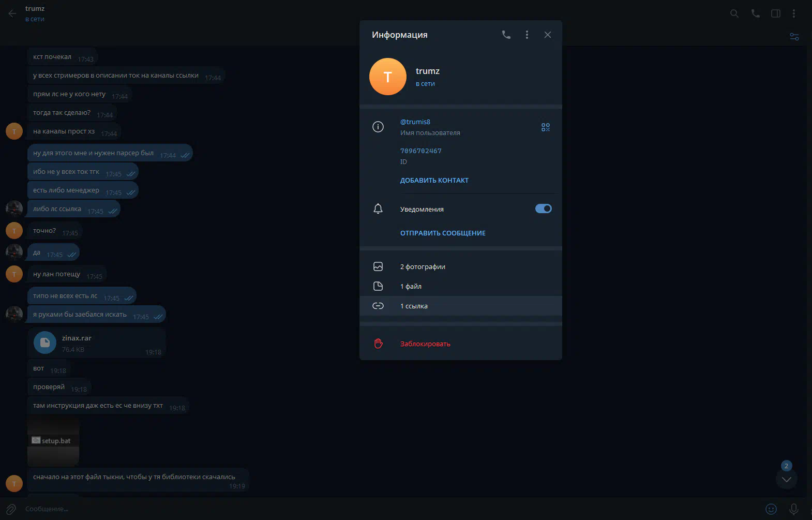The image size is (812, 520).
Task: Open the 1 файл shared files entry
Action: click(411, 287)
